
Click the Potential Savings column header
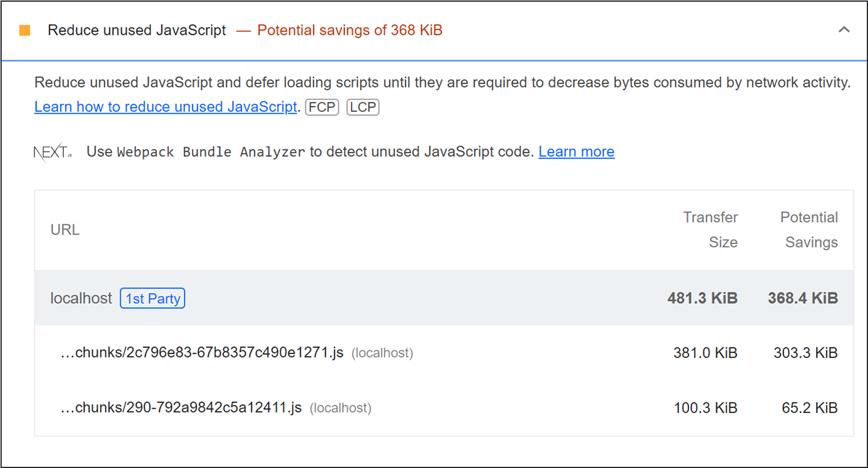809,229
